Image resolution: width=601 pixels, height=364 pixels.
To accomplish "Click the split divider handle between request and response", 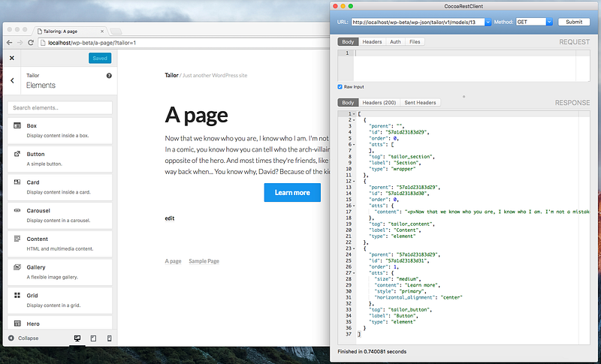I will coord(464,97).
